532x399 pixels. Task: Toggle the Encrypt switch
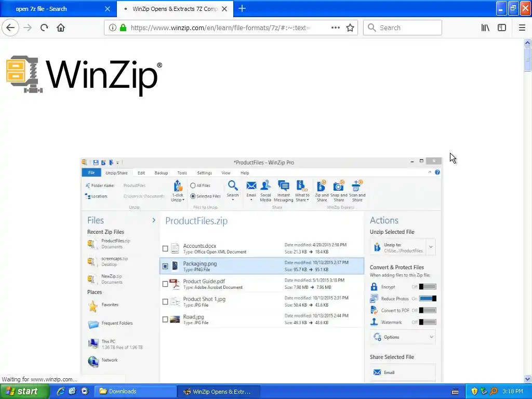click(428, 287)
